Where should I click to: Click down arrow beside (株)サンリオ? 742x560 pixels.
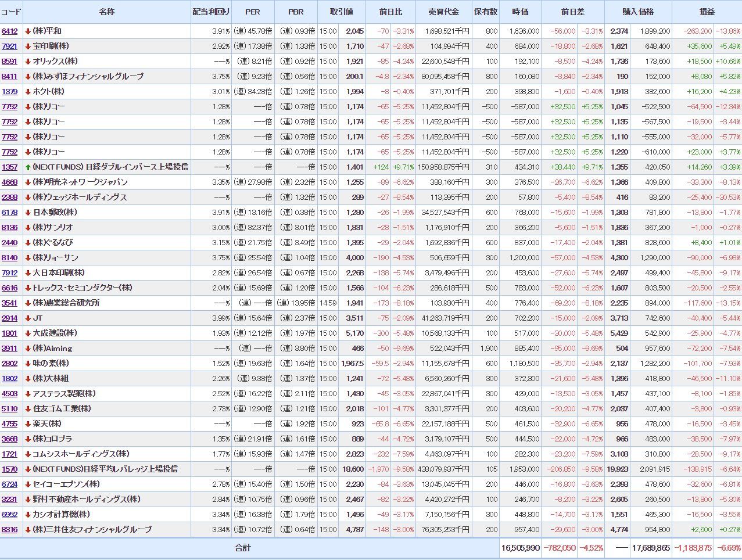[x=28, y=227]
